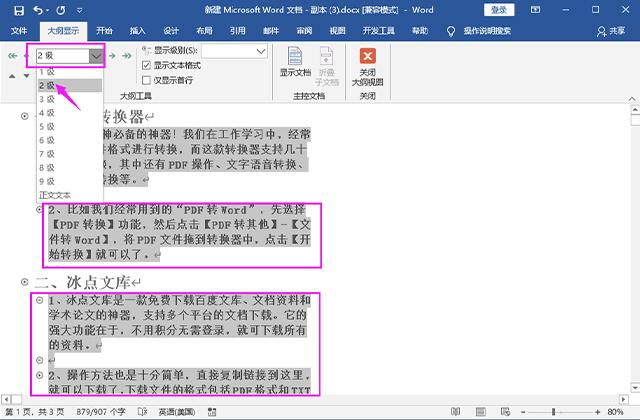
Task: Click the proofing check icon in status bar
Action: (x=142, y=412)
